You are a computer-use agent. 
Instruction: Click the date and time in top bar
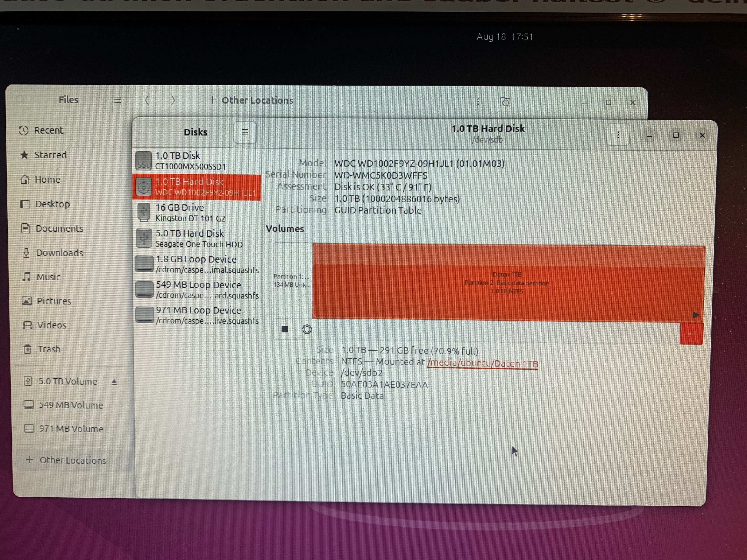pyautogui.click(x=505, y=37)
